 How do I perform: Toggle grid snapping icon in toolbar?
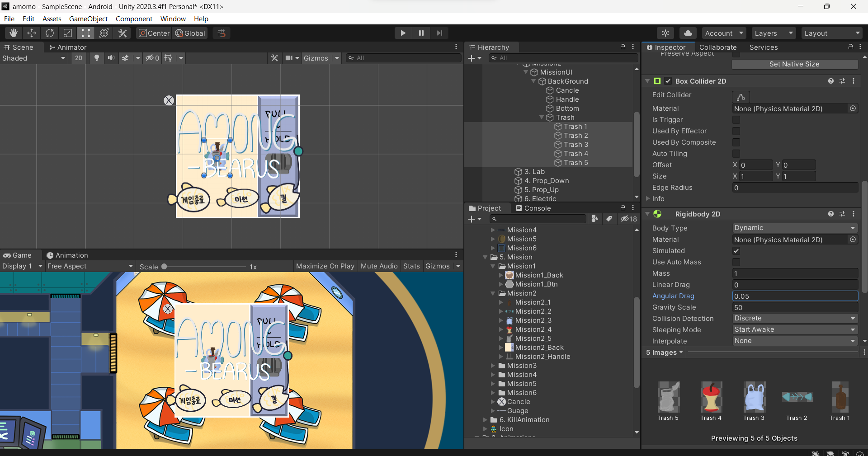click(222, 33)
